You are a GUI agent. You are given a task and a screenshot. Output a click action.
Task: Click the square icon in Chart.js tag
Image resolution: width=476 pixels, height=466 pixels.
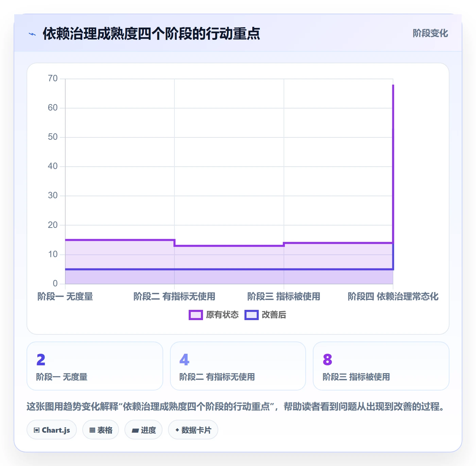(37, 430)
